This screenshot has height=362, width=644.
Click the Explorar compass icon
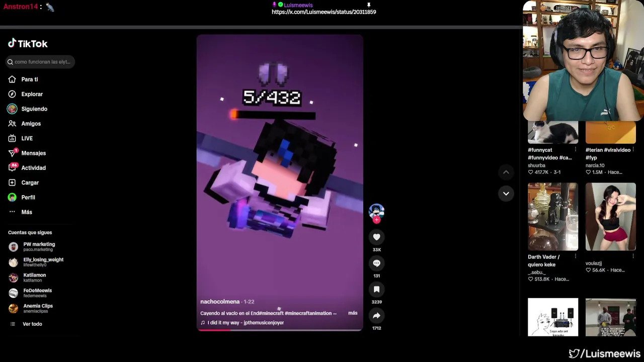point(12,94)
